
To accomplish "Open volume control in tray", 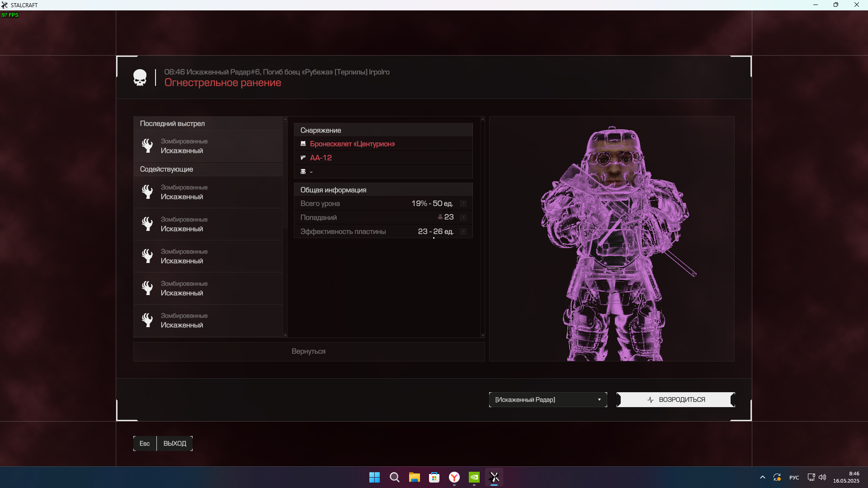I will pos(822,477).
